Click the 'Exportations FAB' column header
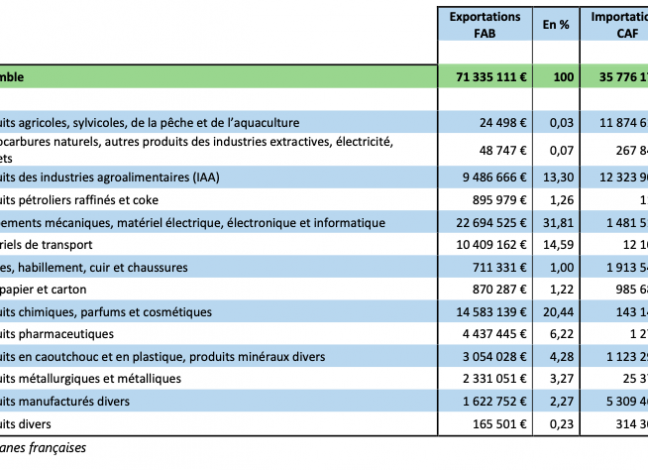 (485, 25)
